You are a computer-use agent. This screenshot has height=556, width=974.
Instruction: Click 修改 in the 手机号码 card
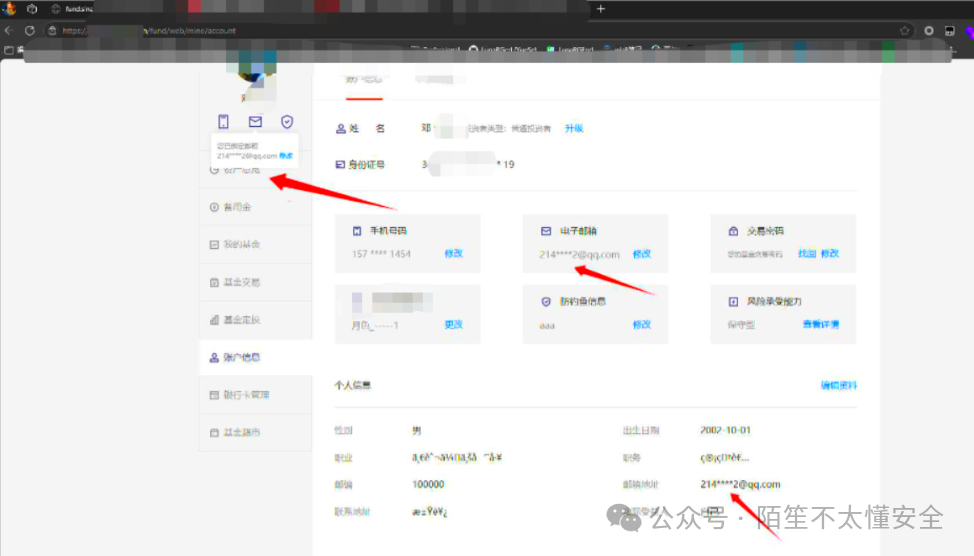coord(453,253)
